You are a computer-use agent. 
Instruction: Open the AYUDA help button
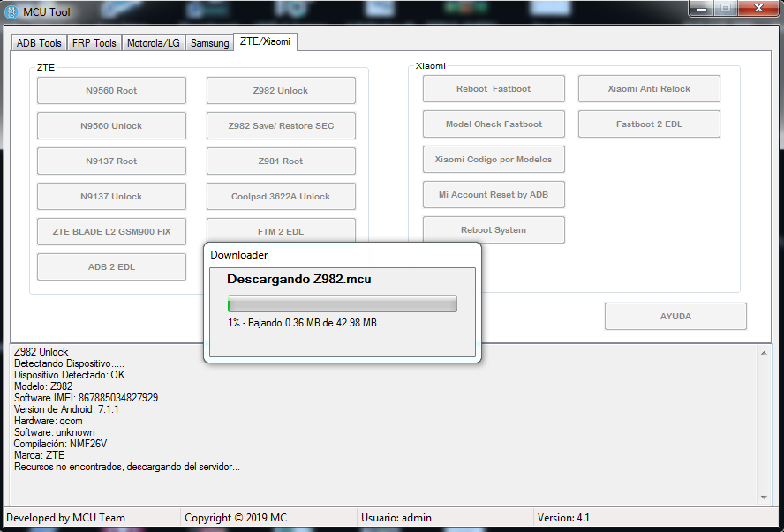point(675,316)
